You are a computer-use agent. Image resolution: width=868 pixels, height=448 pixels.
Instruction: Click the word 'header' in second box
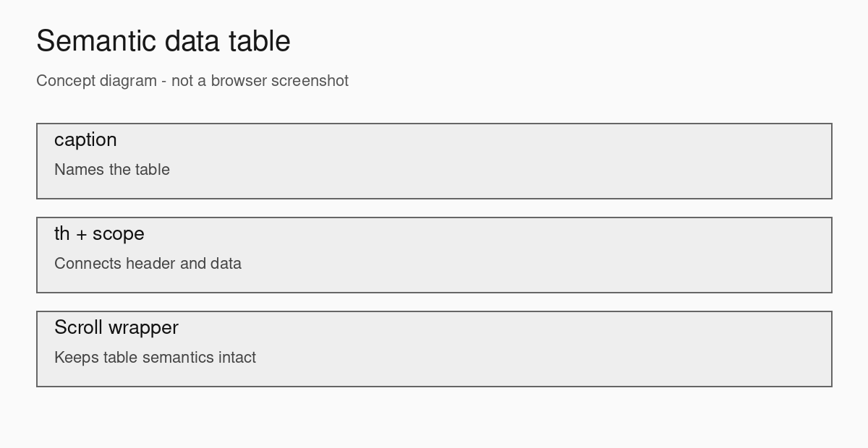tap(150, 264)
